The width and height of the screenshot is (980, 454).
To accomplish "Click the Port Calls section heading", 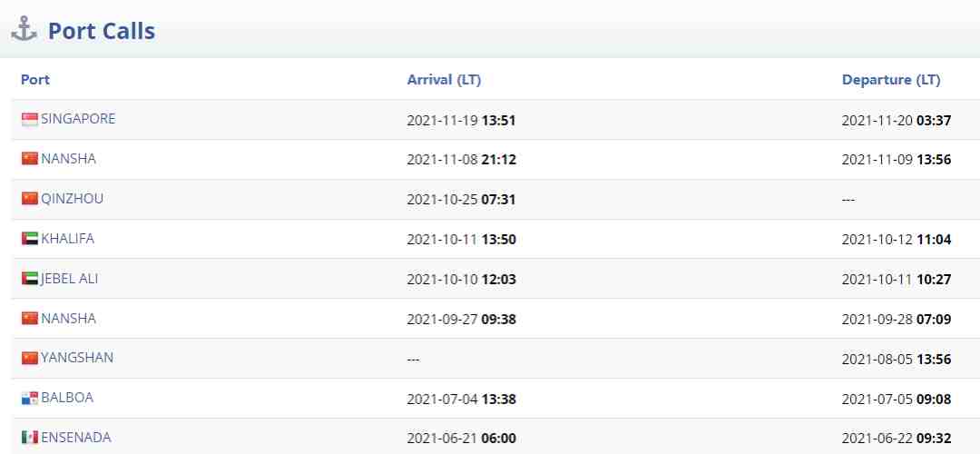I will pyautogui.click(x=102, y=31).
